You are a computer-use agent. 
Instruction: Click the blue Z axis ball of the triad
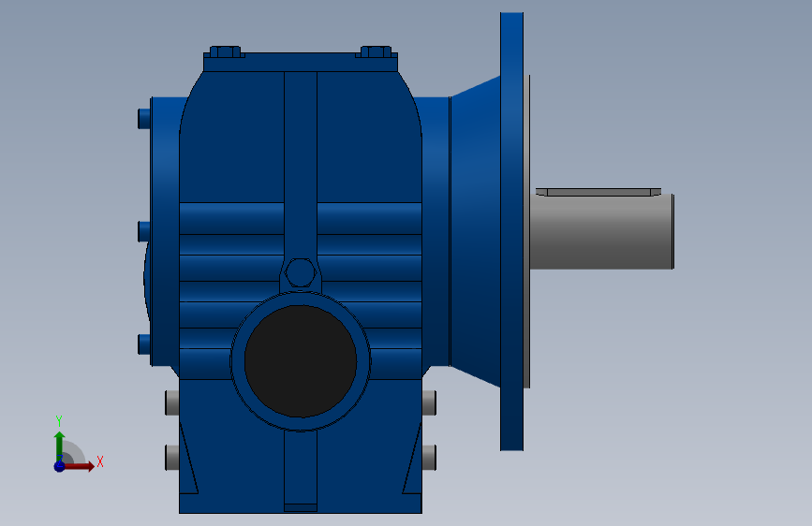tap(59, 466)
